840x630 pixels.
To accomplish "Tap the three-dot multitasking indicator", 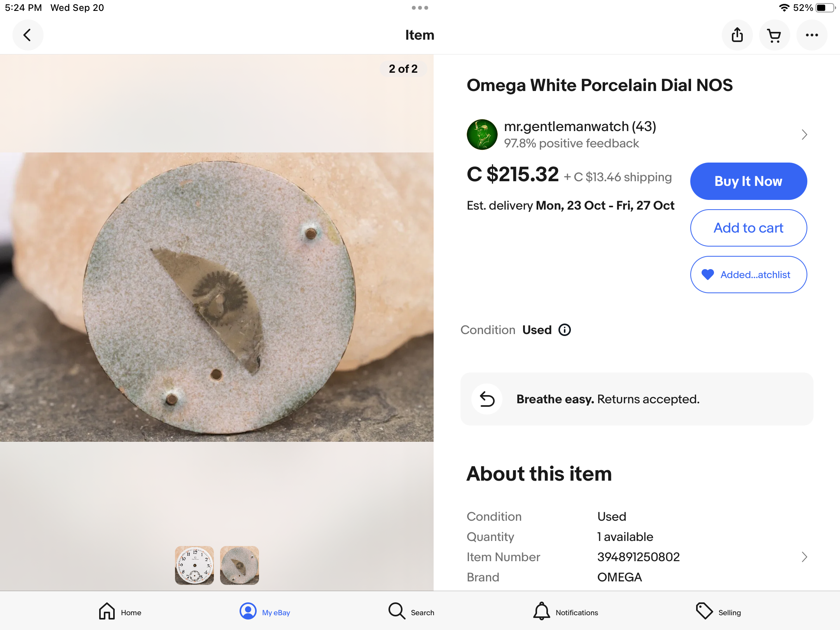I will click(x=420, y=8).
